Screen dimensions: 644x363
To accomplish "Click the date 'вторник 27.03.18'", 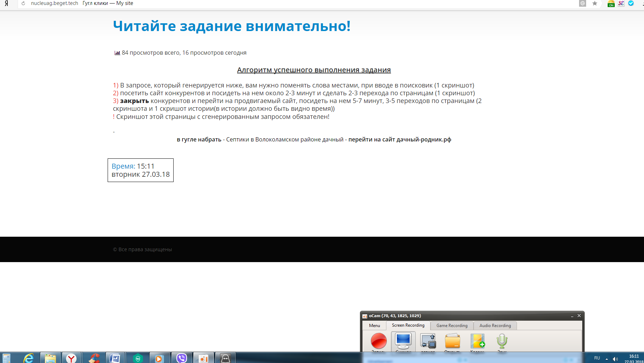I will 140,174.
